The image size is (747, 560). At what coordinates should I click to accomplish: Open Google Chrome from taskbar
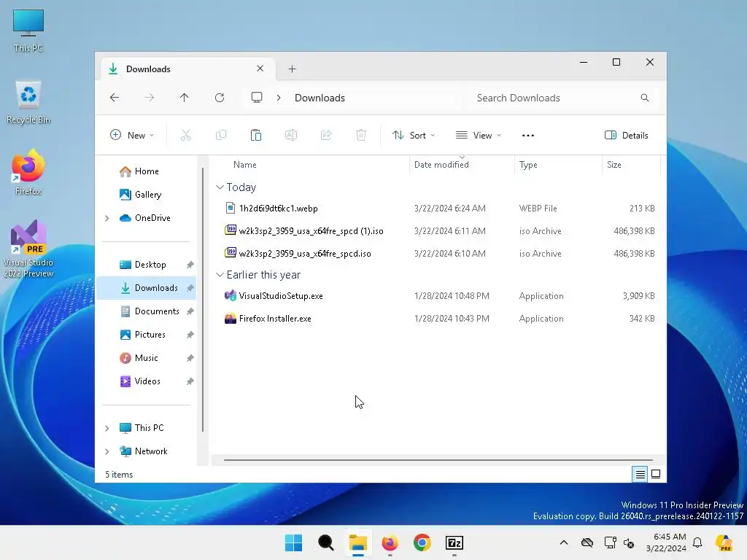tap(422, 542)
